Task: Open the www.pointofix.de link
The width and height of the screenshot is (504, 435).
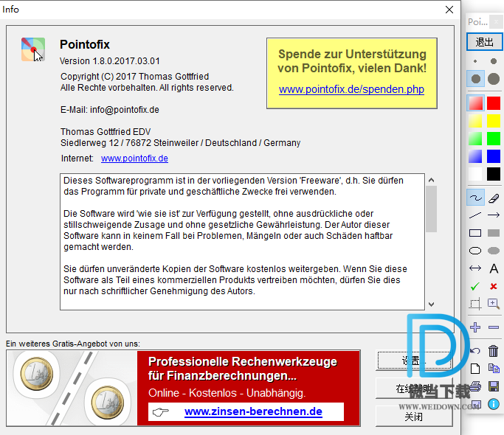Action: click(x=134, y=159)
